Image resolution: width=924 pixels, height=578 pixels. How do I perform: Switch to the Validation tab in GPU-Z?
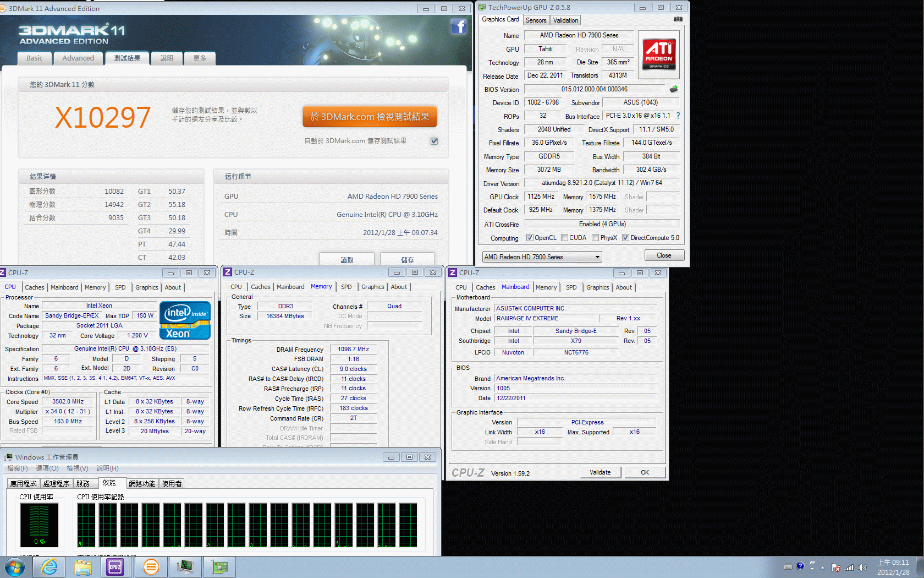click(x=565, y=20)
